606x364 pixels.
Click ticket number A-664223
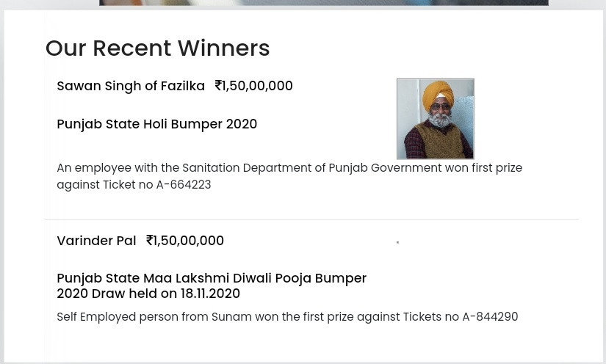(x=184, y=185)
